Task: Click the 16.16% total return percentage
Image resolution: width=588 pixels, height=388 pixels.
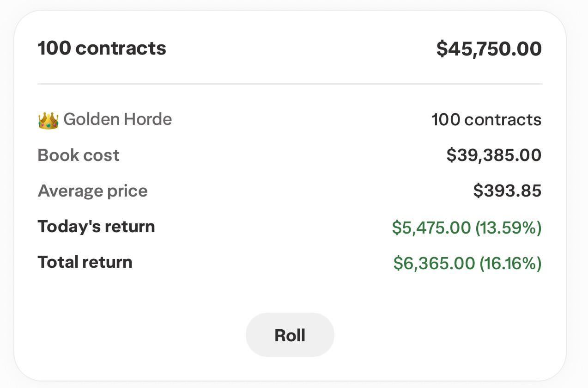Action: [x=510, y=264]
